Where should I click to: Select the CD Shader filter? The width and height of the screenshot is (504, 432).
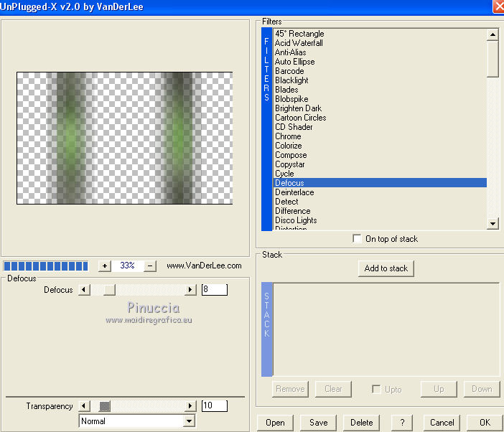pyautogui.click(x=380, y=127)
